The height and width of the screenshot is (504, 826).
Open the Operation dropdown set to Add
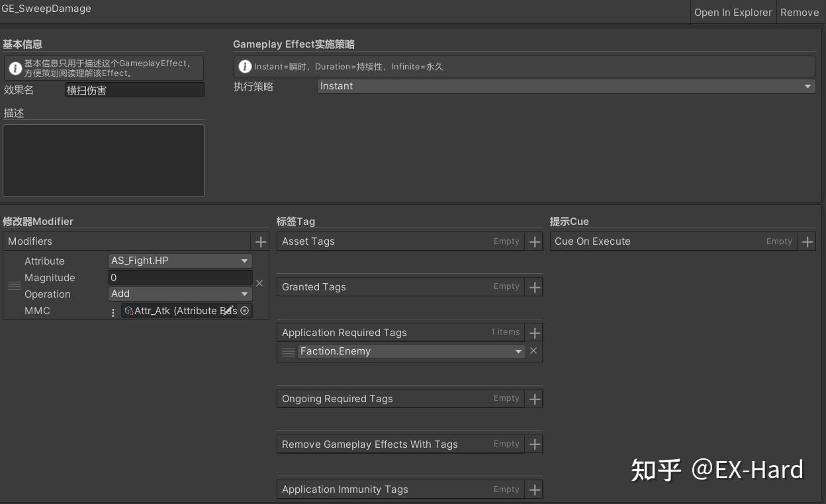[179, 294]
